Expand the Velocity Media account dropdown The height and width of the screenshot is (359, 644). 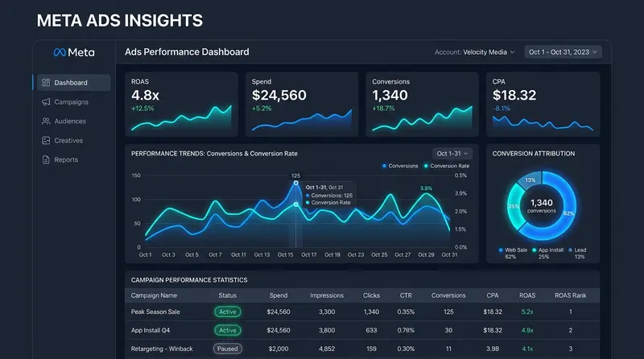(x=475, y=52)
